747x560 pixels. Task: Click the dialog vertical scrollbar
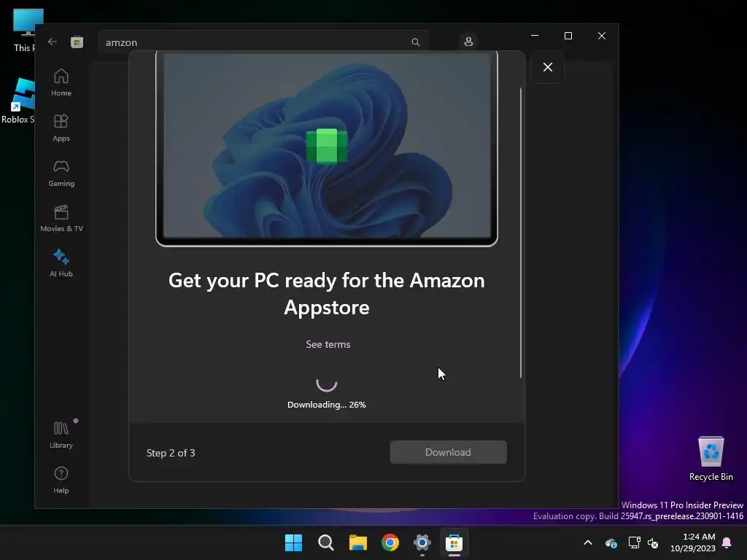[x=521, y=233]
